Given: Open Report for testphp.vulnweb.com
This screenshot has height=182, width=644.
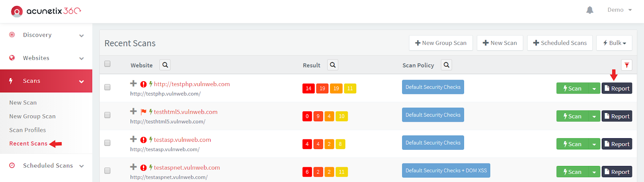Looking at the screenshot, I should (617, 88).
